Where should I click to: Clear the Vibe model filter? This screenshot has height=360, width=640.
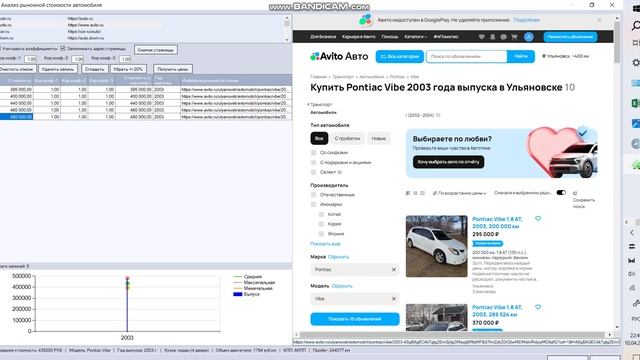[x=393, y=299]
